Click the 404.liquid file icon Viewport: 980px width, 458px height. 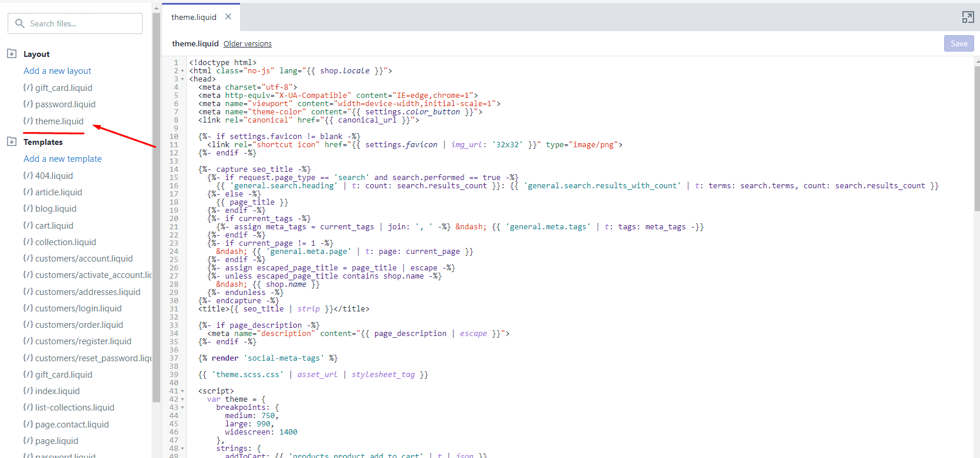[28, 175]
